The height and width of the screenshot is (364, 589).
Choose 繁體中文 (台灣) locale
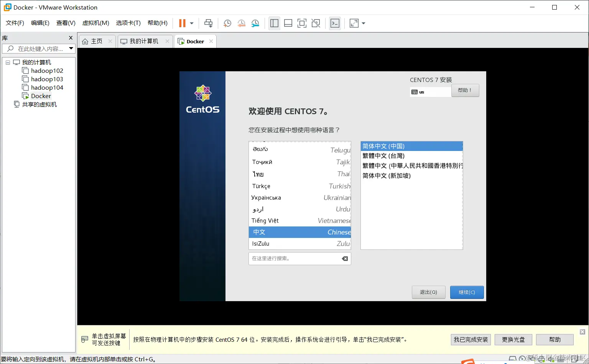tap(412, 156)
